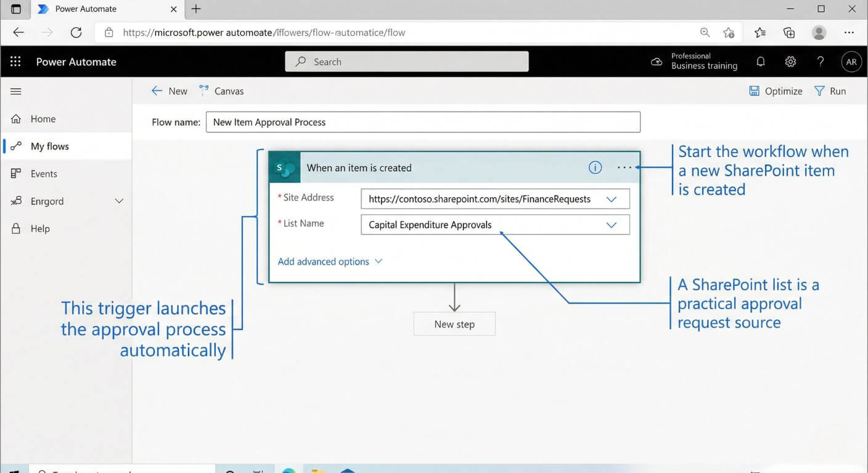Expand Add advanced options

pyautogui.click(x=330, y=262)
